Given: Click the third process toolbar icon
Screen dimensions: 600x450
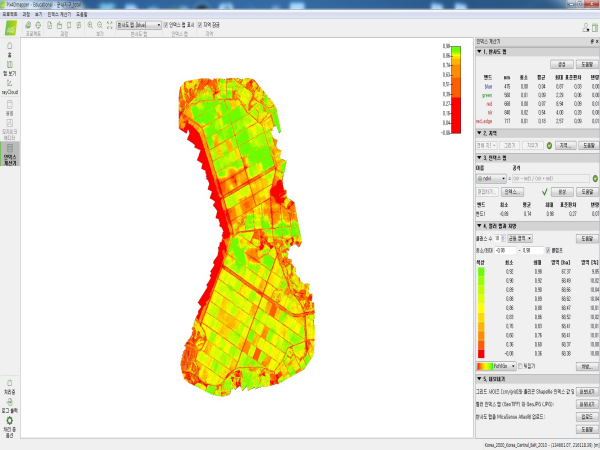Looking at the screenshot, I should point(69,25).
